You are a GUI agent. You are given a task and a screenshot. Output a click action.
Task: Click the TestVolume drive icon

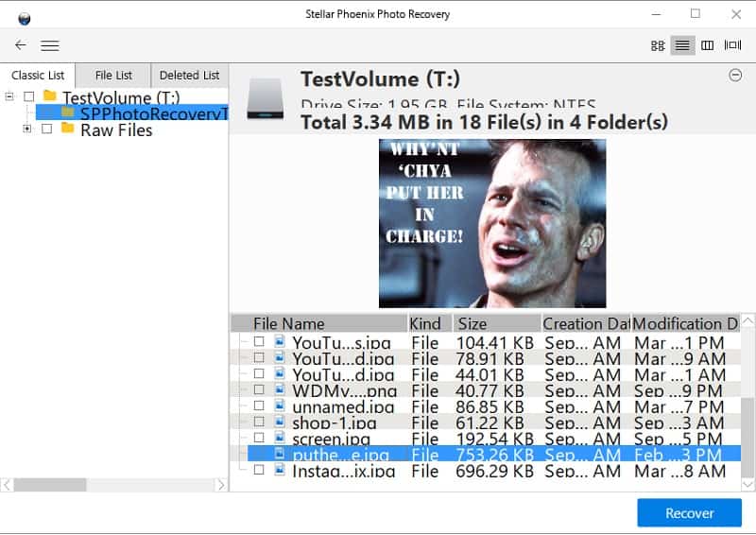click(266, 99)
